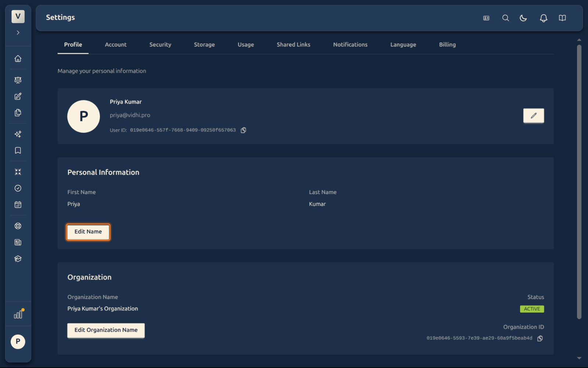Open the newspaper icon in sidebar

tap(18, 242)
